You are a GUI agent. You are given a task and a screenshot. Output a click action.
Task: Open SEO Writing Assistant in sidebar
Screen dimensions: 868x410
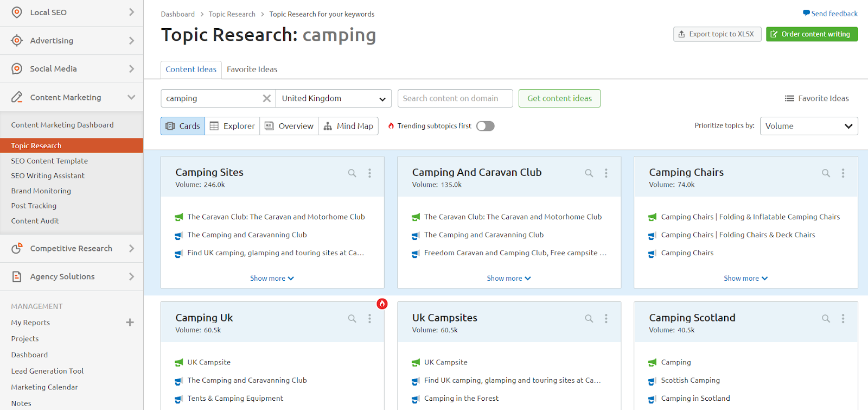[x=48, y=175]
